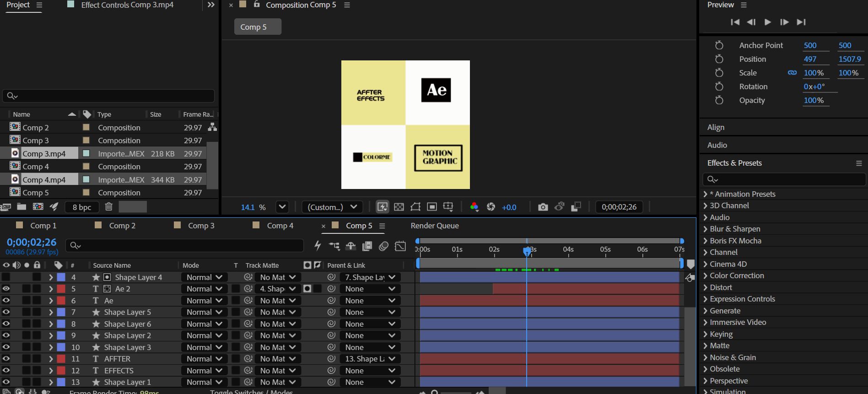Hide the Ae 2 text layer
The height and width of the screenshot is (394, 868).
tap(6, 289)
